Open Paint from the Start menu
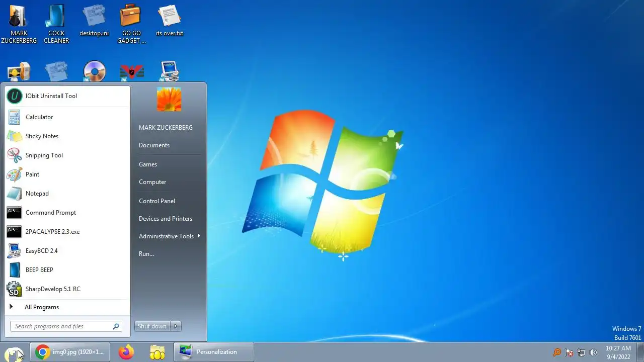 (67, 174)
